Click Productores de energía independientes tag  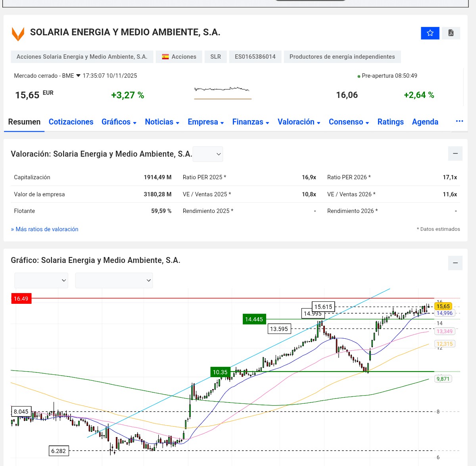point(342,57)
